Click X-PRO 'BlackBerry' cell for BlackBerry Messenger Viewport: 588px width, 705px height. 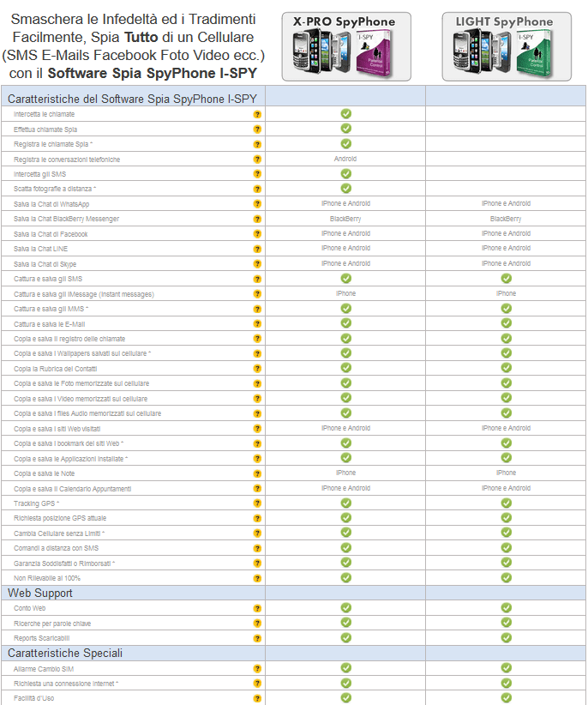pos(345,219)
